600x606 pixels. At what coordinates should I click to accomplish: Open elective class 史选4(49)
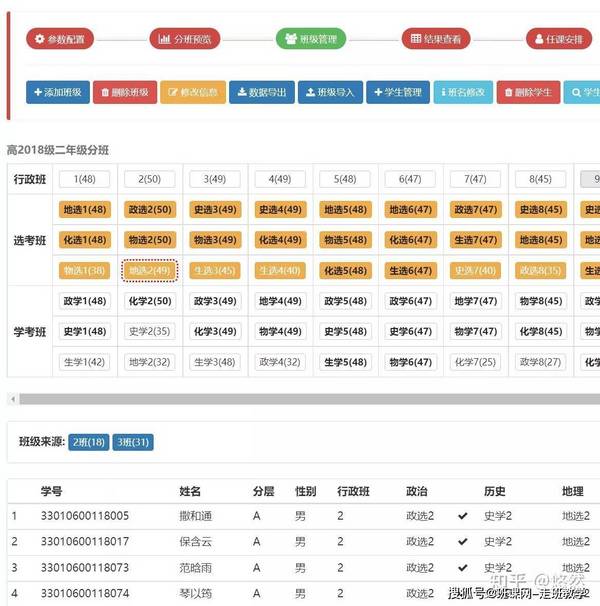(280, 209)
